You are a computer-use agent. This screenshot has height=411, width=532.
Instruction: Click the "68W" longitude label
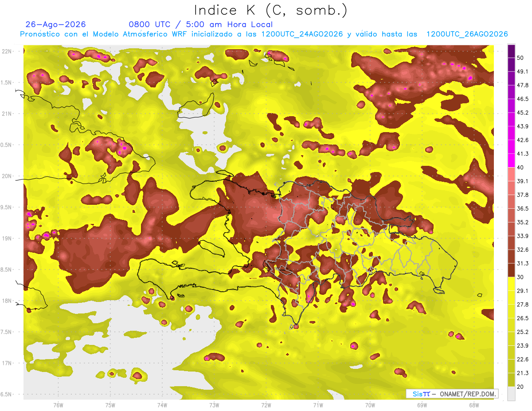pyautogui.click(x=474, y=405)
